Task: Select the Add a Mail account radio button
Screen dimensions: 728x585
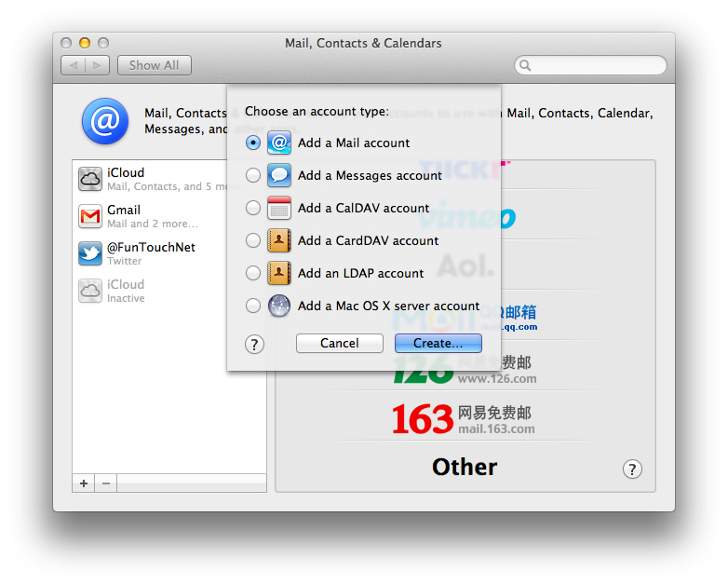Action: pyautogui.click(x=253, y=143)
